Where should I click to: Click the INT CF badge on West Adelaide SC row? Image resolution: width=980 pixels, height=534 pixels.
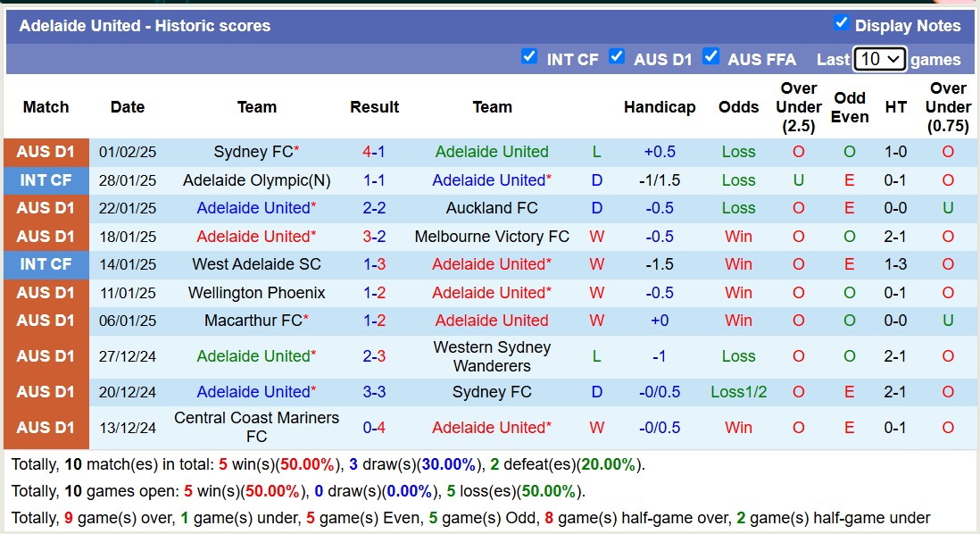click(46, 264)
